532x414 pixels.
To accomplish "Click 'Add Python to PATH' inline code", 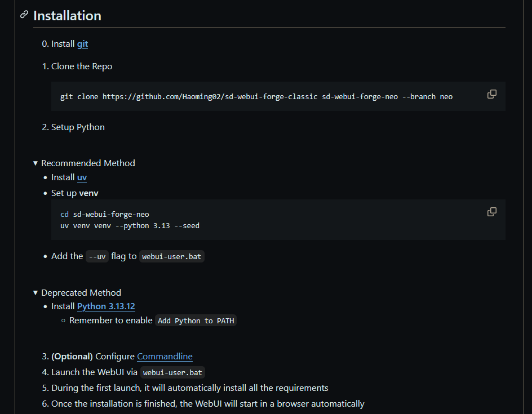I will click(196, 320).
